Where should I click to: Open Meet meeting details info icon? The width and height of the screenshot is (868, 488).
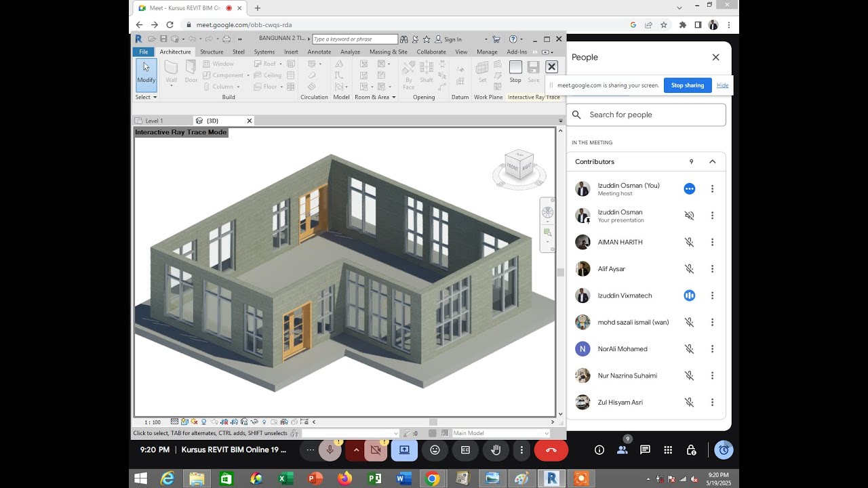point(599,449)
